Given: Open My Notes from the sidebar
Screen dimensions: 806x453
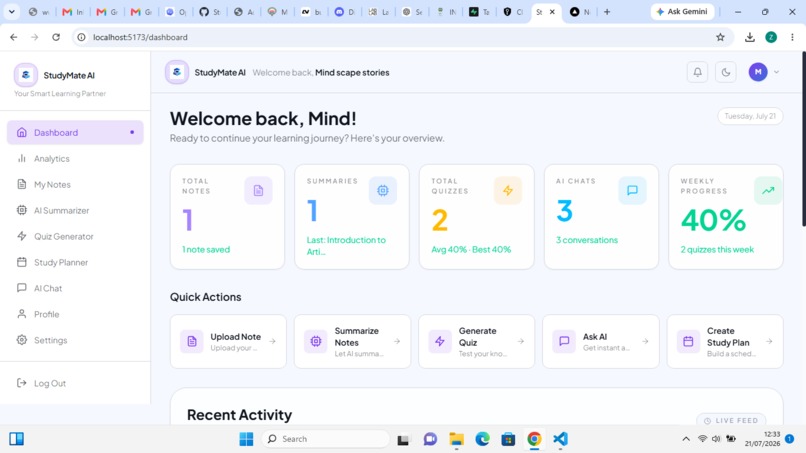Looking at the screenshot, I should [x=75, y=185].
